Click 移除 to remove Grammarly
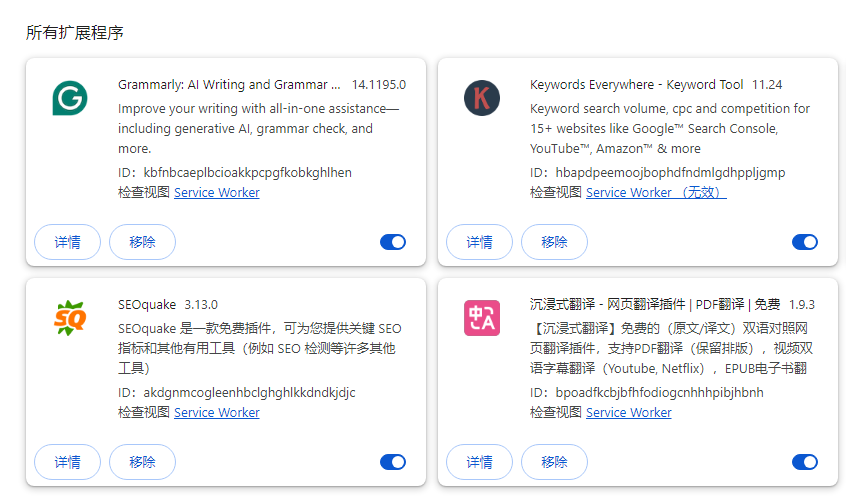 coord(142,242)
